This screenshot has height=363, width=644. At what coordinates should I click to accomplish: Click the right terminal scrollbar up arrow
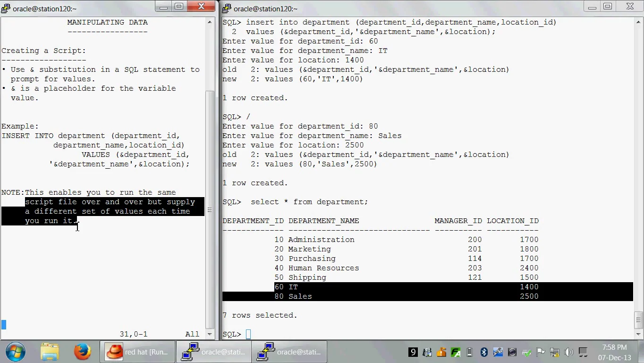[638, 22]
